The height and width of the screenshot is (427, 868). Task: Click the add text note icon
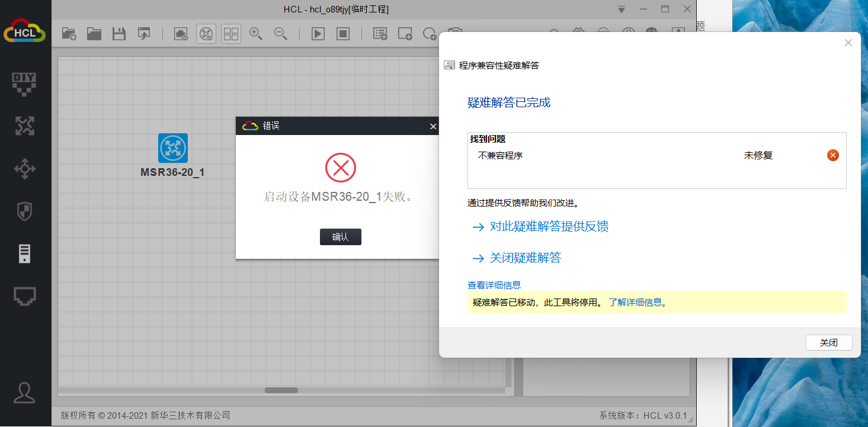[380, 34]
